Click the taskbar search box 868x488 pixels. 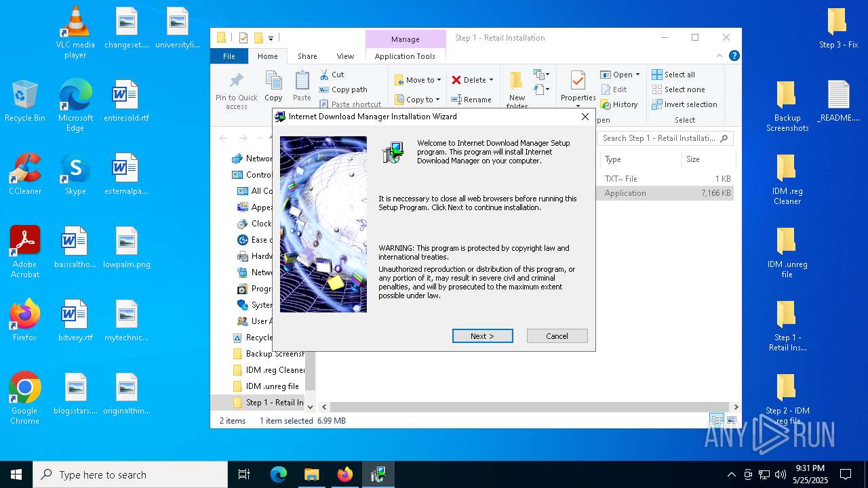(130, 474)
